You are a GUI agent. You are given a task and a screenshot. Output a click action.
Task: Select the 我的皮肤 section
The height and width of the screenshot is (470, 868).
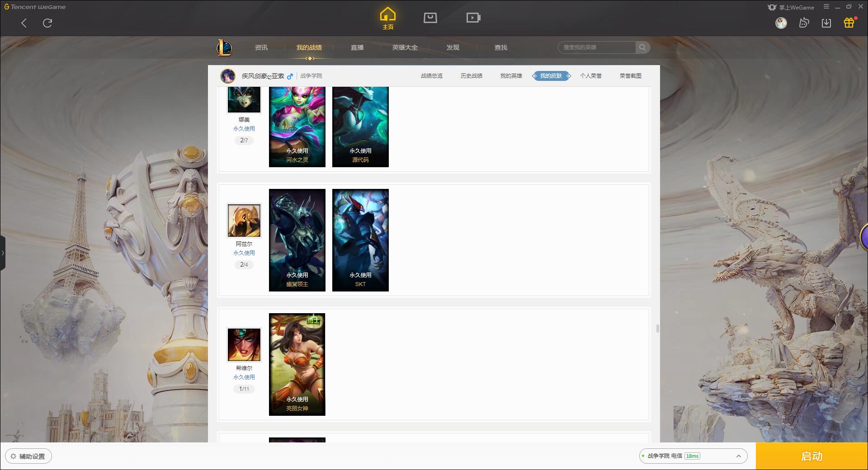[551, 76]
